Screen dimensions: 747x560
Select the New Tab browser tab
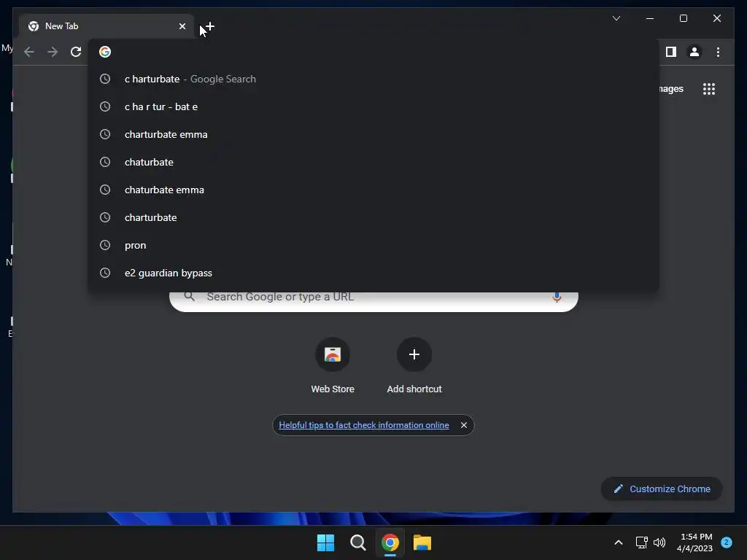pos(107,26)
